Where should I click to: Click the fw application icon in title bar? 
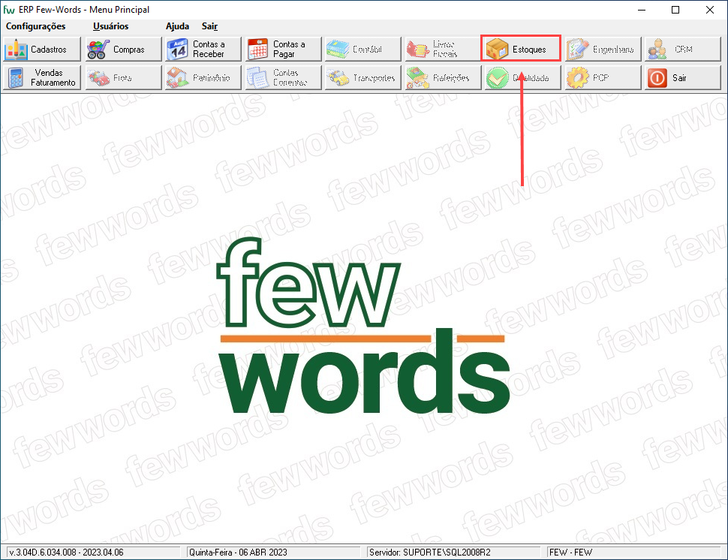click(9, 10)
